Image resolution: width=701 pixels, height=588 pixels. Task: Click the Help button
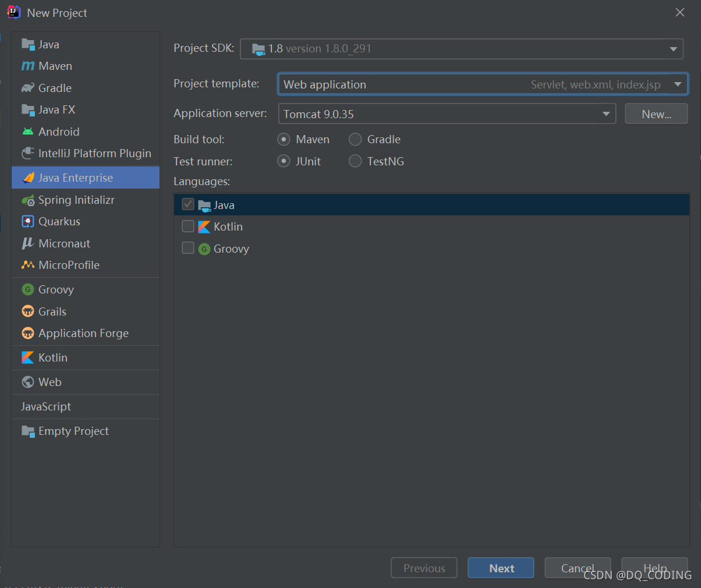(654, 568)
